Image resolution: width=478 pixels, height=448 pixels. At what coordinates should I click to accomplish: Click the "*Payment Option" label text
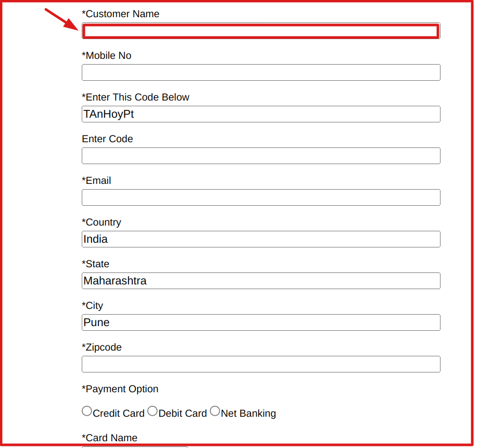pyautogui.click(x=120, y=389)
